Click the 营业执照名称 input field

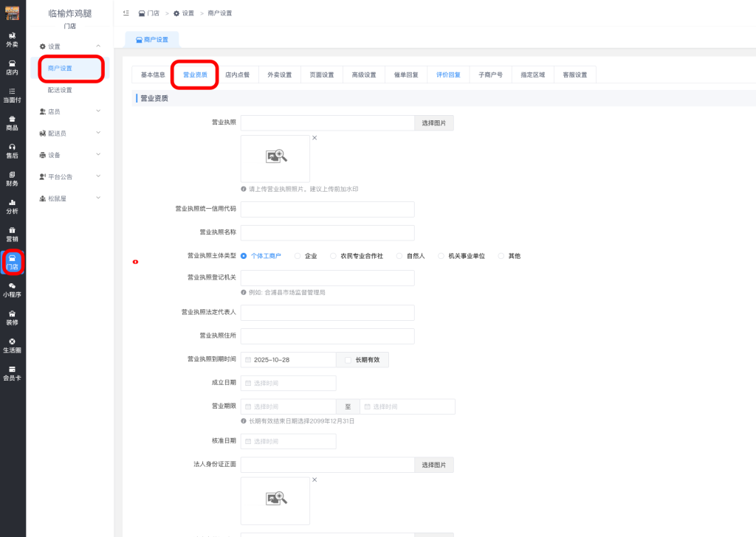tap(327, 232)
